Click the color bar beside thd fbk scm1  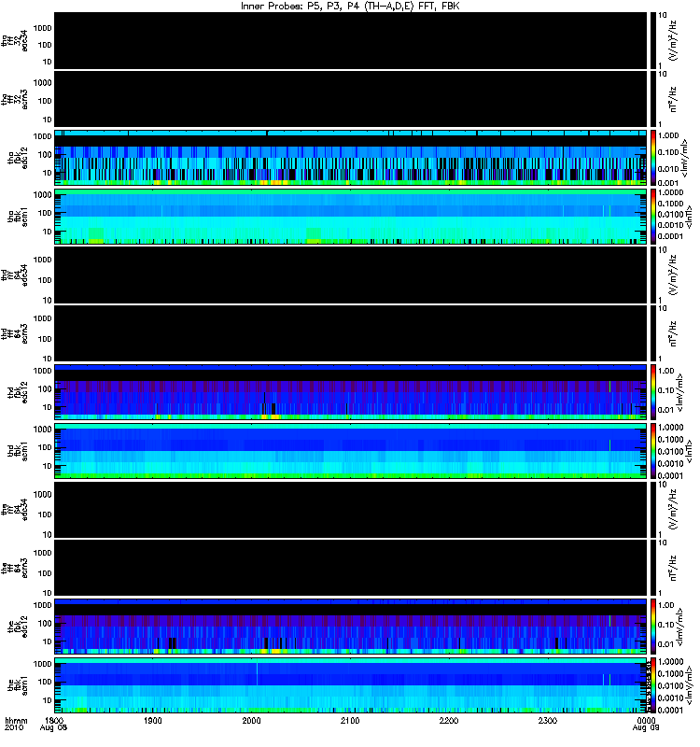(x=653, y=451)
